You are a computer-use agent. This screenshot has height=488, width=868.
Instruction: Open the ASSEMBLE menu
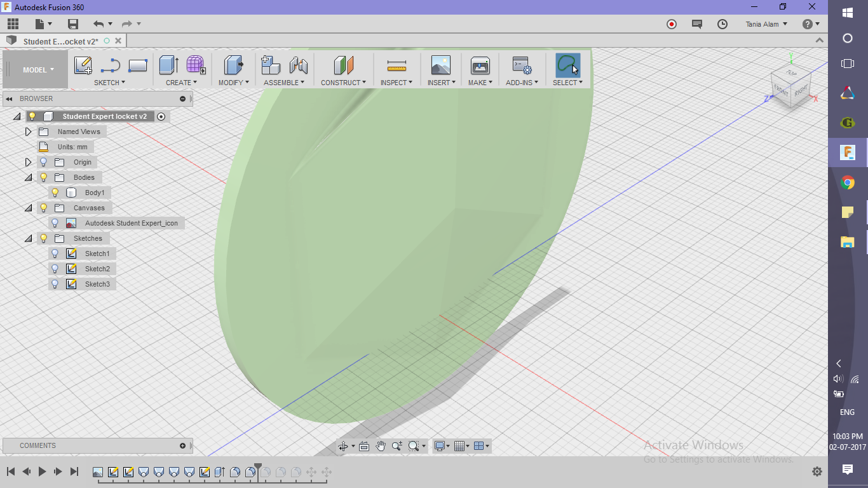284,83
